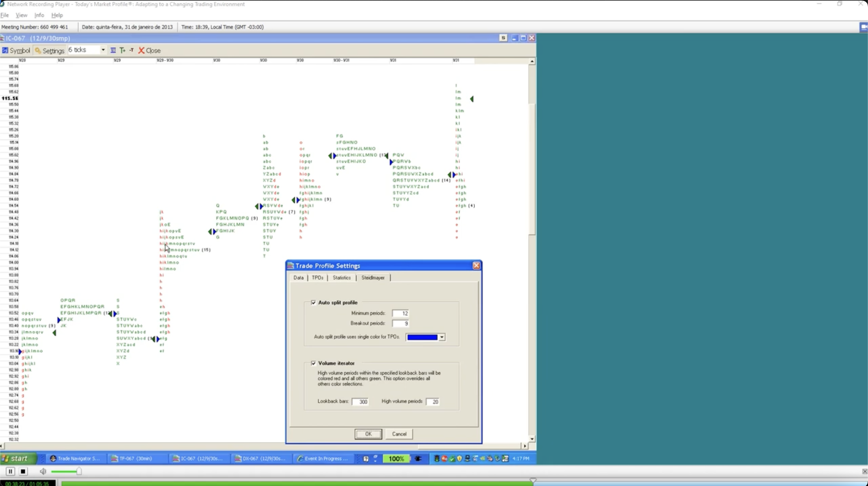Expand the 6 ticks dropdown
This screenshot has height=486, width=868.
[x=103, y=50]
